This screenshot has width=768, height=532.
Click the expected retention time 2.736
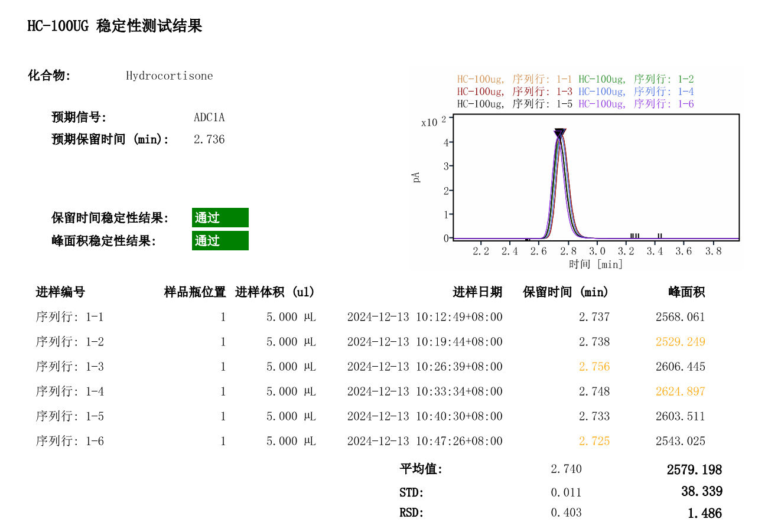pos(209,139)
